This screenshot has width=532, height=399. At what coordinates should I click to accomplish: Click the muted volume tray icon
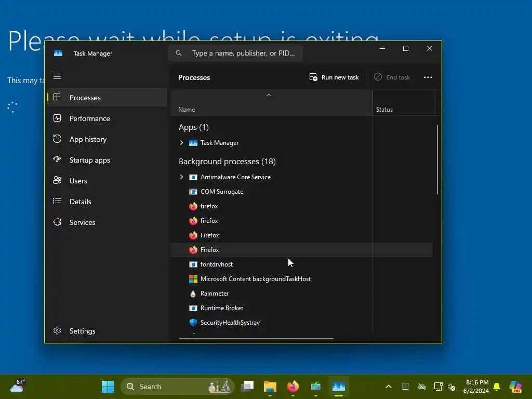451,387
